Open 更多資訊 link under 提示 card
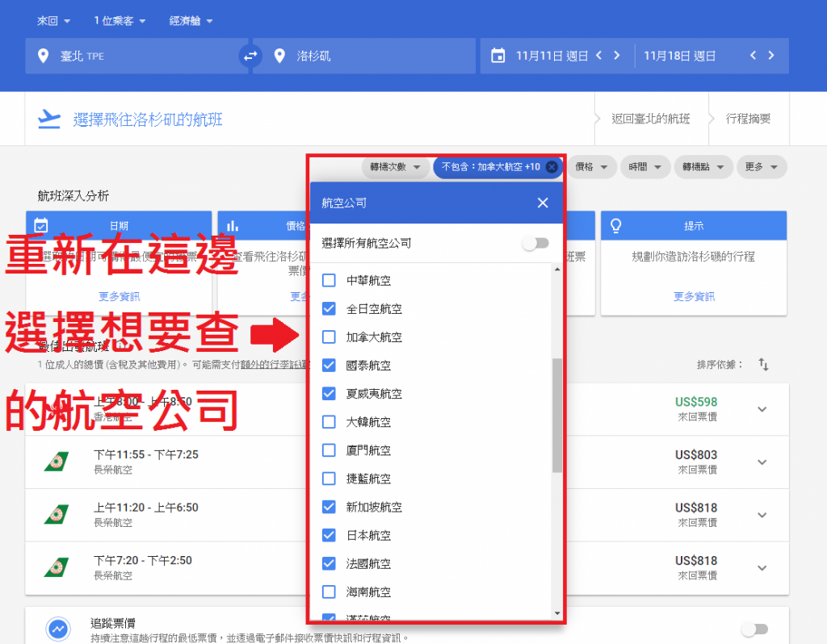The width and height of the screenshot is (827, 644). point(694,296)
